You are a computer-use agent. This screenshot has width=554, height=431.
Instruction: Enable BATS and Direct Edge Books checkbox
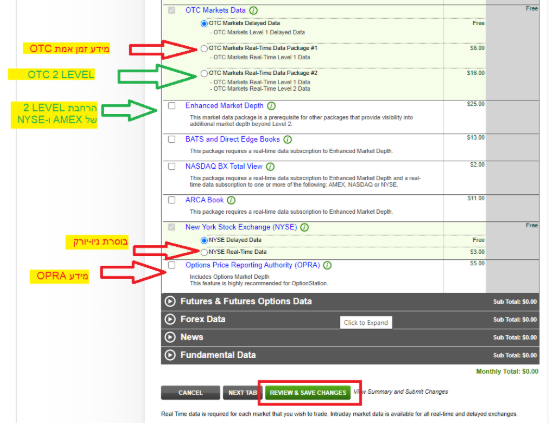(172, 139)
